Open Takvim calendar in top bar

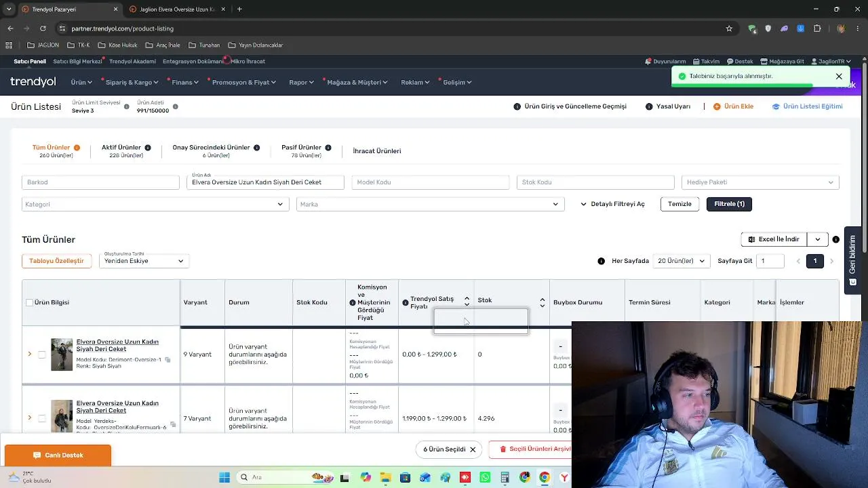706,61
